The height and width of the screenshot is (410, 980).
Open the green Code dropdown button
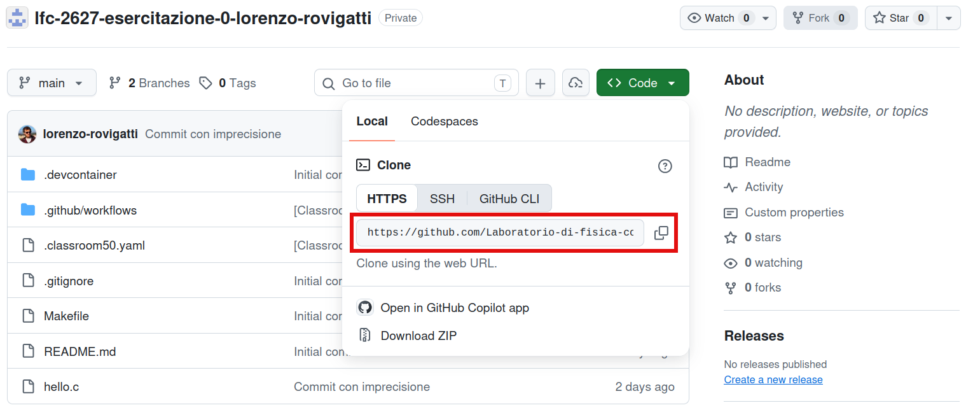(642, 83)
